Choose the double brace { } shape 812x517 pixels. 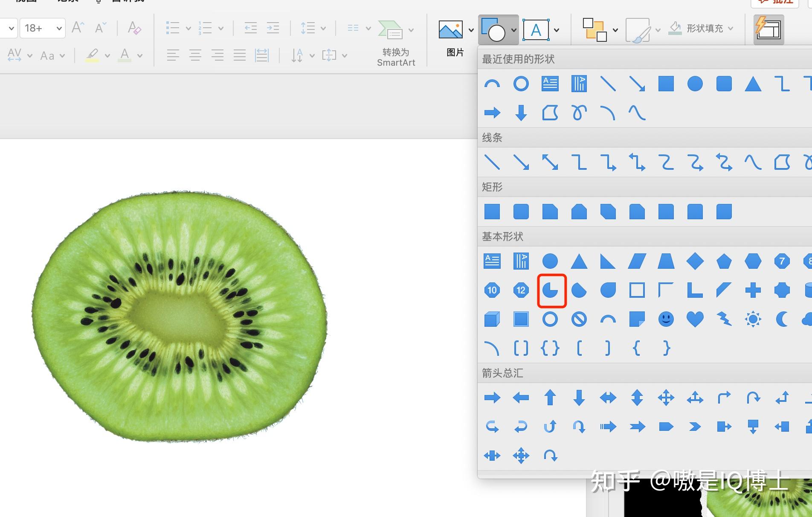(550, 348)
